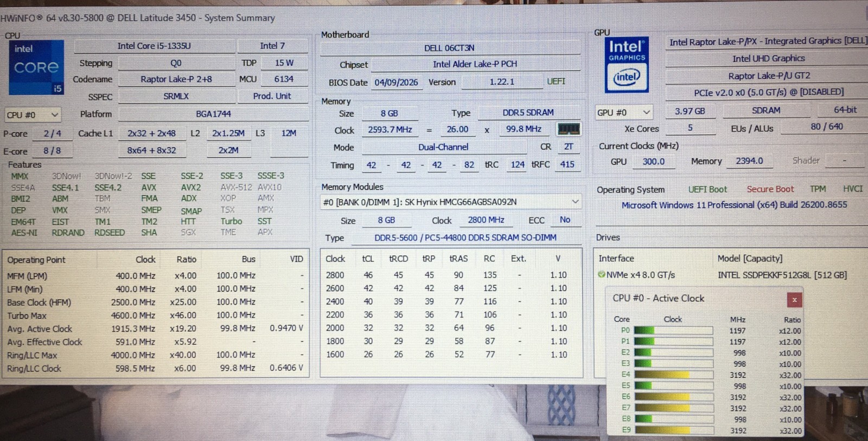
Task: Click the UEFI label next to BIOS version
Action: click(x=556, y=81)
